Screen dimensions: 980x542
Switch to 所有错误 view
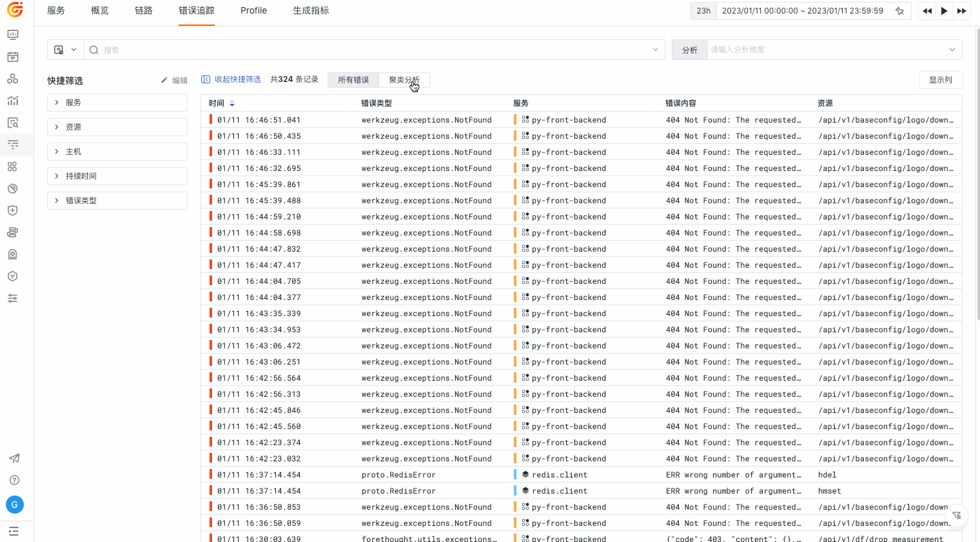[353, 80]
